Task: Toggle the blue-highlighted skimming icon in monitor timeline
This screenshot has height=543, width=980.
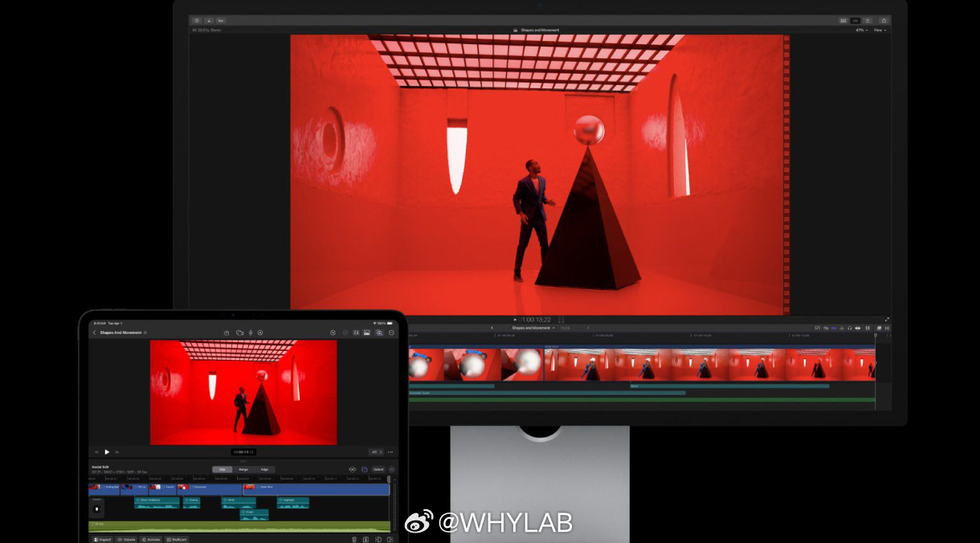Action: pyautogui.click(x=834, y=328)
